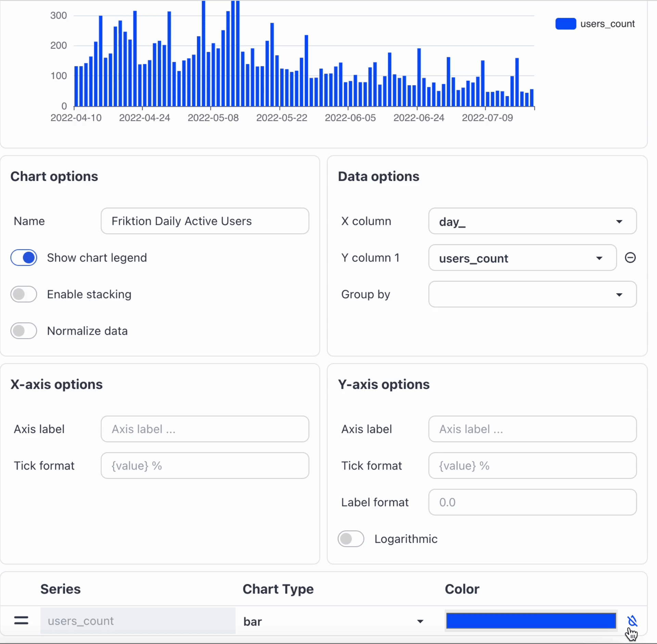Screen dimensions: 657x644
Task: Enable Logarithmic Y-axis toggle
Action: pos(351,539)
